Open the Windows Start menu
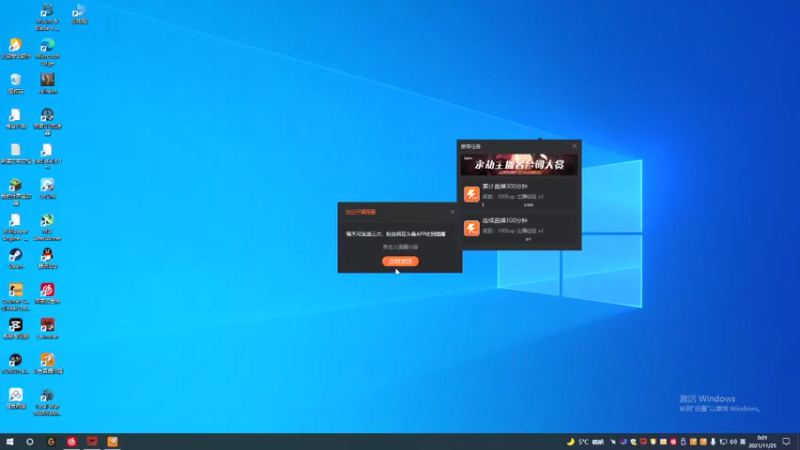Screen dimensions: 800x450 [10, 441]
